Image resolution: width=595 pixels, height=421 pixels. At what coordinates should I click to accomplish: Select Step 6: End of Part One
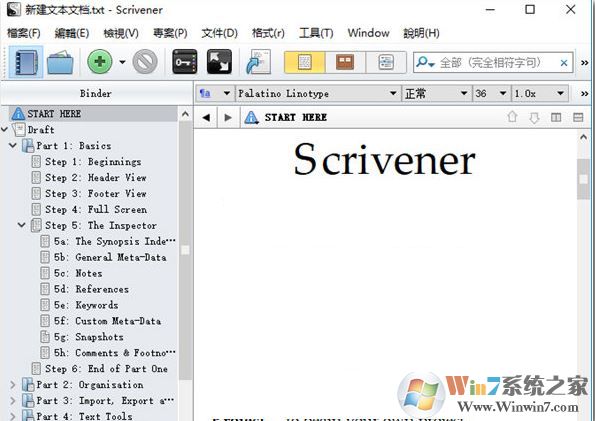coord(106,369)
